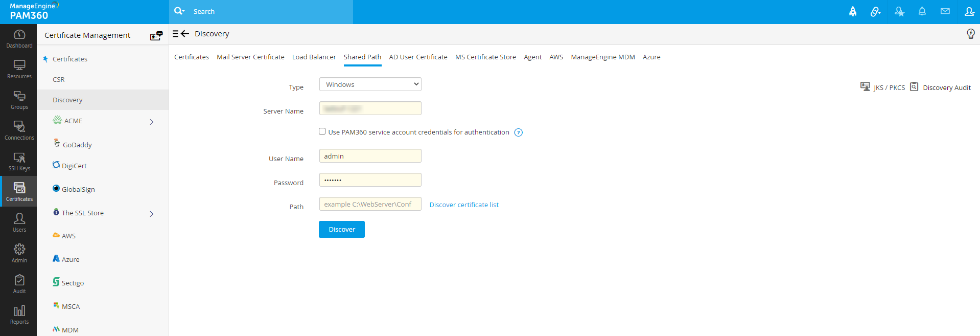Toggle the hamburger menu beside Discovery

(175, 34)
